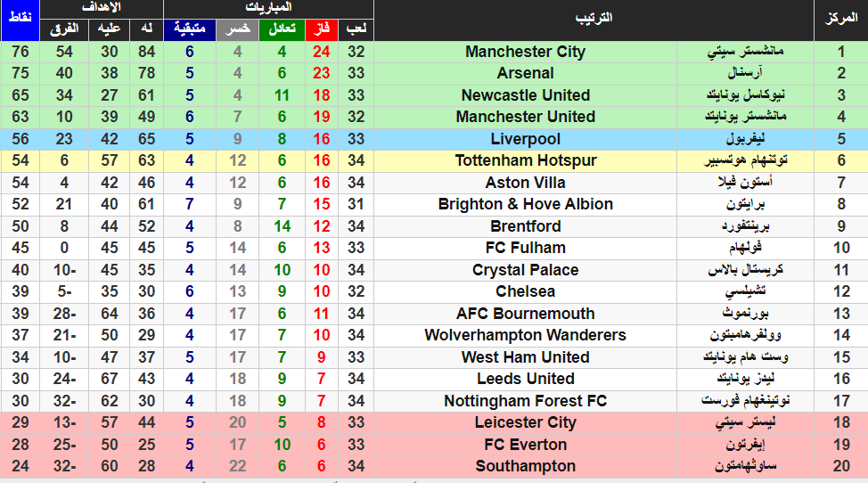This screenshot has width=868, height=483.
Task: Click Liverpool in the blue row
Action: 525,139
